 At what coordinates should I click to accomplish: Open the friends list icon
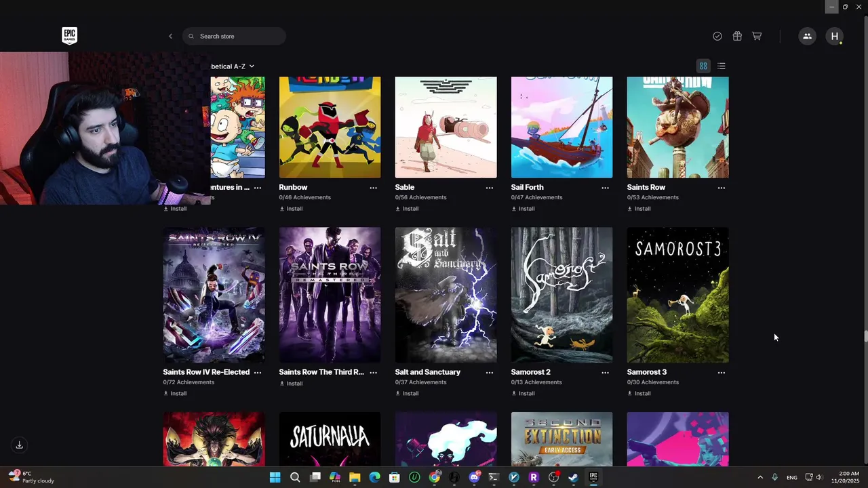807,36
